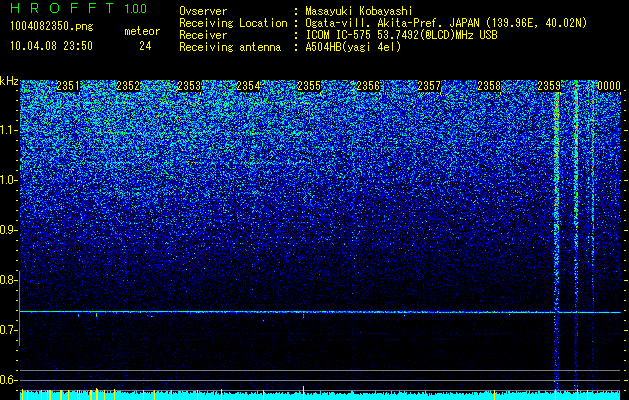Click the 2351 time marker
Screen dimensions: 629x400
tap(68, 86)
